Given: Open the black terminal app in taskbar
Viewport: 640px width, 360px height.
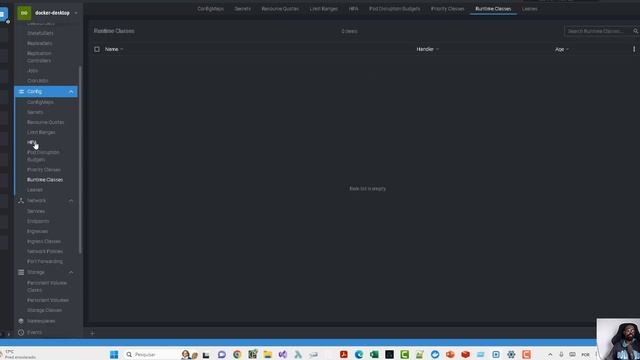Looking at the screenshot, I should pos(389,354).
